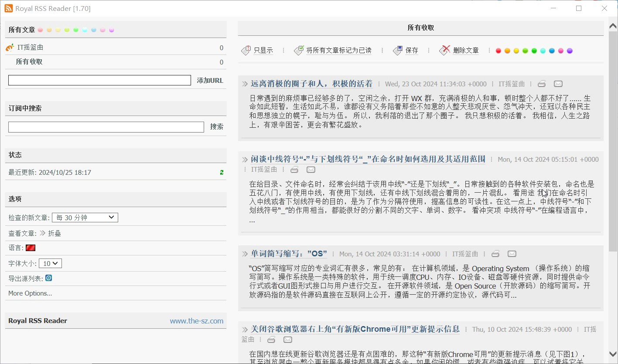The width and height of the screenshot is (618, 364).
Task: Select the red marker dot in the toolbar
Action: click(x=498, y=51)
